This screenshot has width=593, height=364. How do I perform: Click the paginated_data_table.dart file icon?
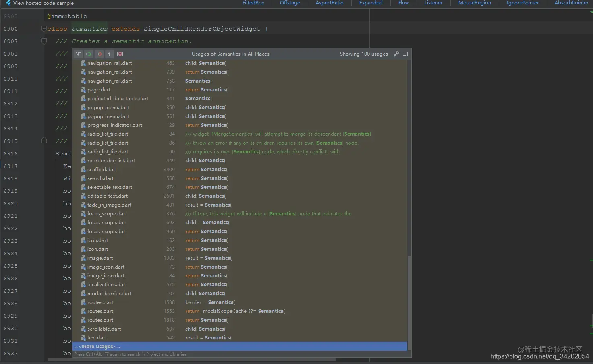click(x=83, y=99)
